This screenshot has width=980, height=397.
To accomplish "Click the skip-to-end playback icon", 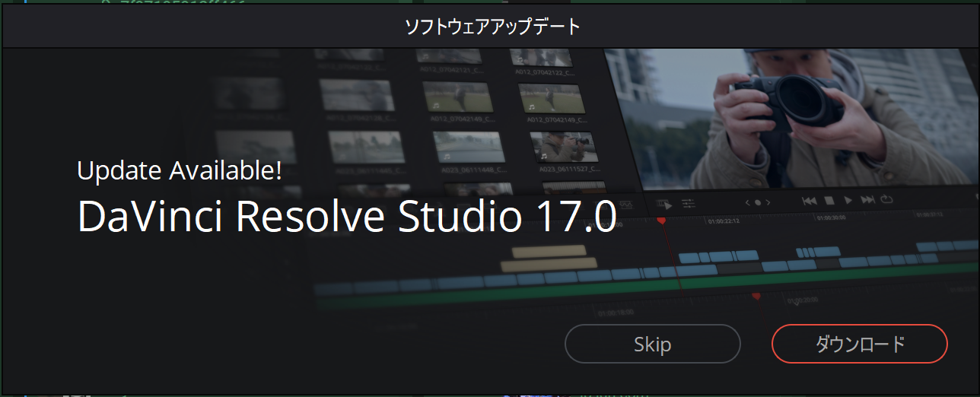I will point(868,200).
